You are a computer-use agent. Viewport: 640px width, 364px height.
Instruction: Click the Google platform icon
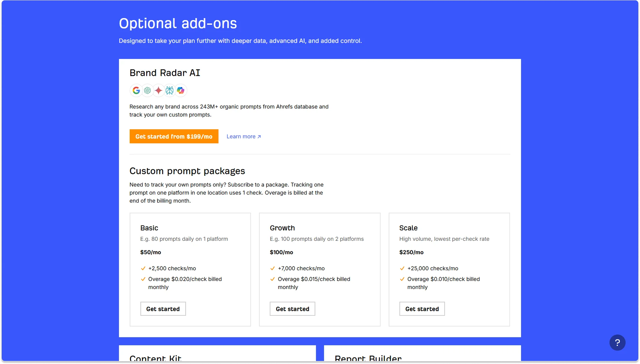[x=136, y=90]
